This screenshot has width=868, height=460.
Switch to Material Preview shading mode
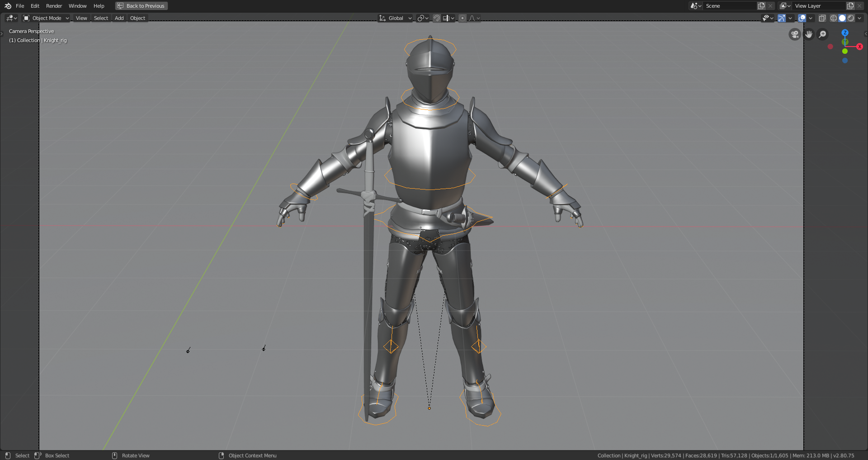(851, 18)
